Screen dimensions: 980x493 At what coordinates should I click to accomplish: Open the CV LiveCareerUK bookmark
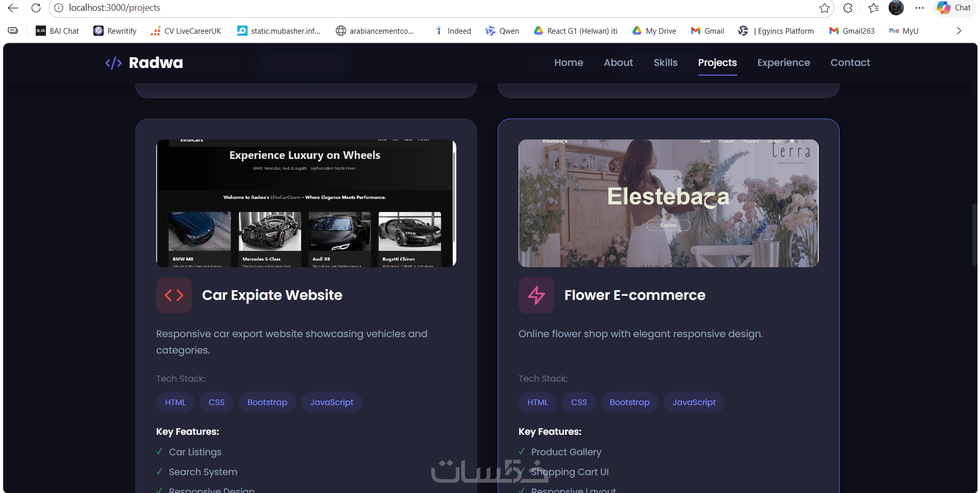186,31
